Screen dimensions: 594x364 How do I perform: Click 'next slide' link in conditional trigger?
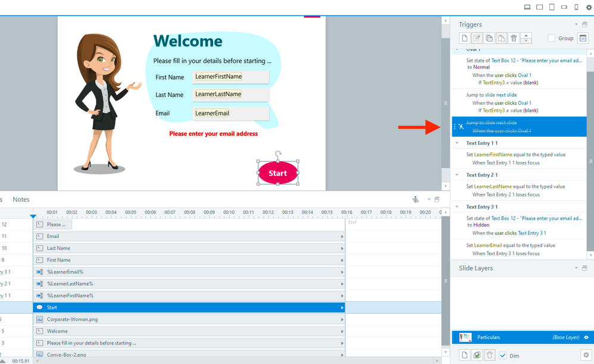506,95
